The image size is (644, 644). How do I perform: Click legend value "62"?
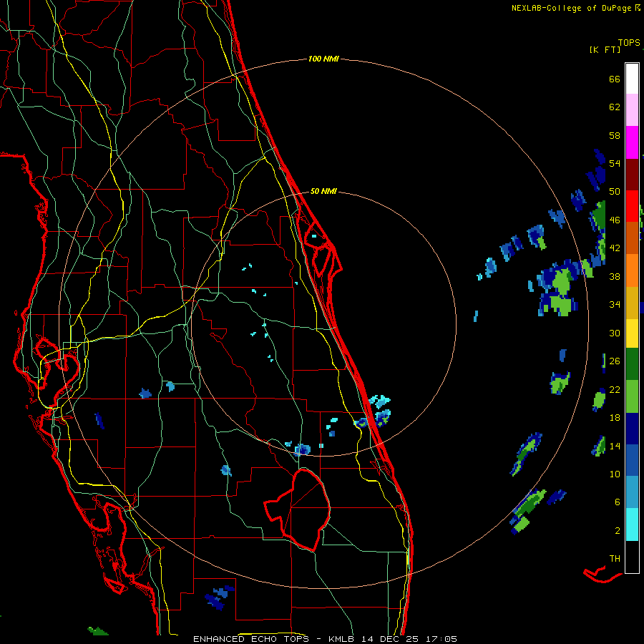pyautogui.click(x=615, y=107)
